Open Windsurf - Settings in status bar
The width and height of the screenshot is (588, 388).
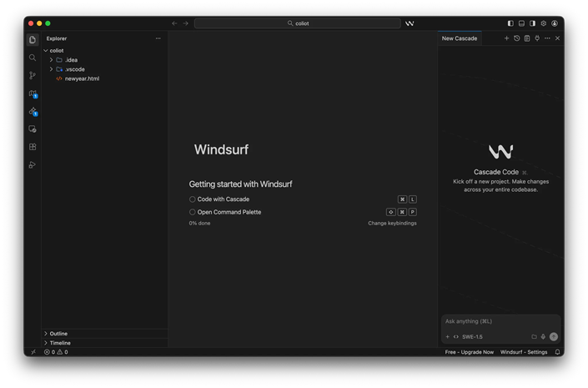524,352
